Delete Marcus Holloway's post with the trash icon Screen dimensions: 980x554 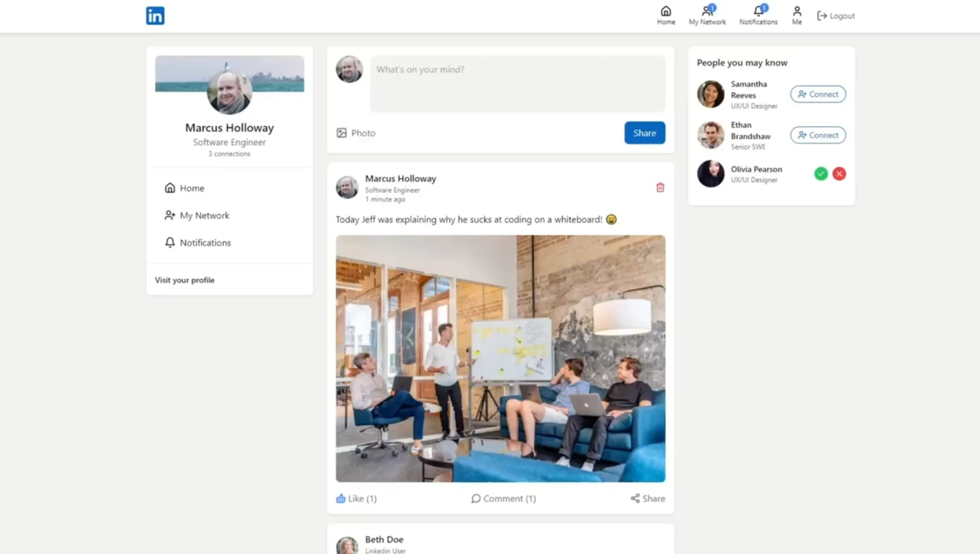660,188
